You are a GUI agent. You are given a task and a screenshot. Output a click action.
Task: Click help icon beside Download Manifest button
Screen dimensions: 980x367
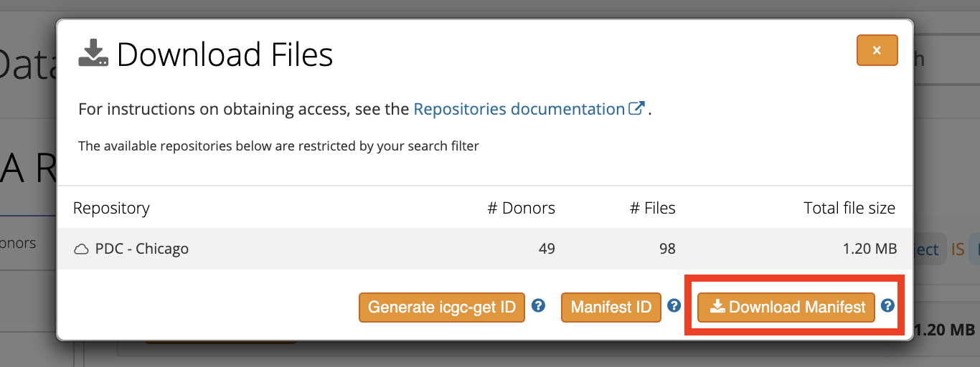tap(887, 306)
